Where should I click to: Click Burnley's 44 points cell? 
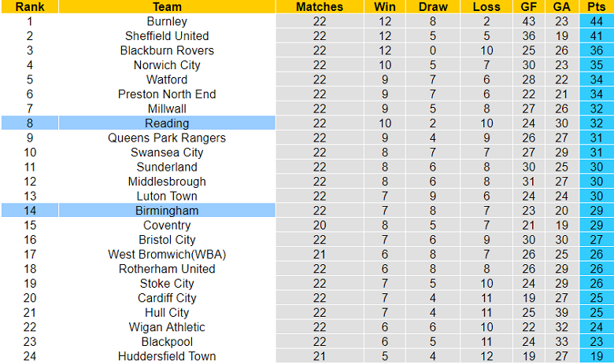click(x=596, y=21)
